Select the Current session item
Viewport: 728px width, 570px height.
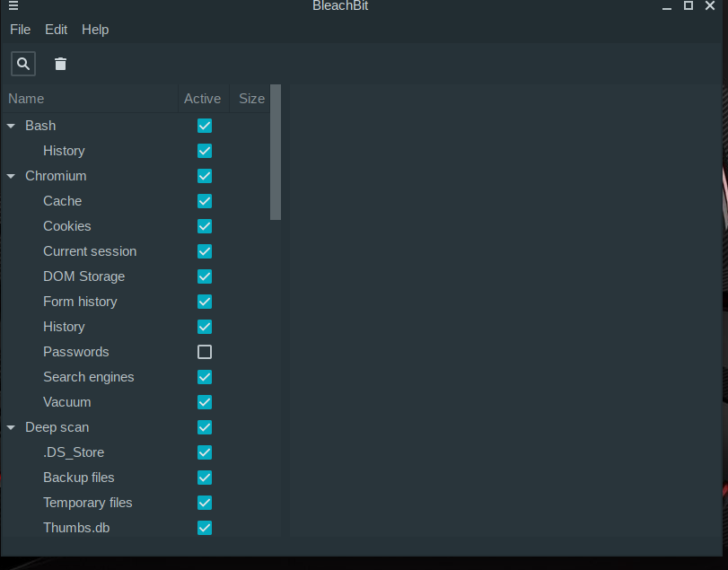click(x=90, y=251)
